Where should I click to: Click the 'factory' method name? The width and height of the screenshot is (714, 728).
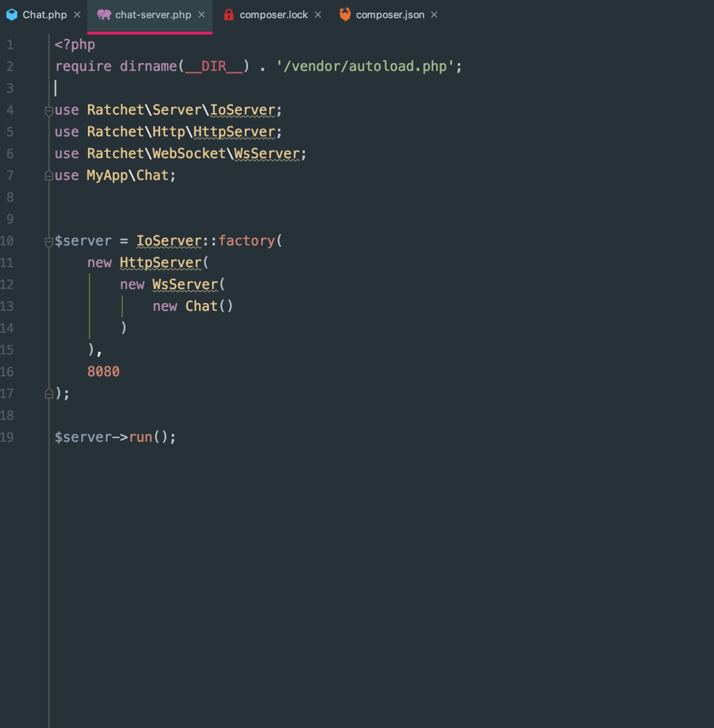pos(247,241)
